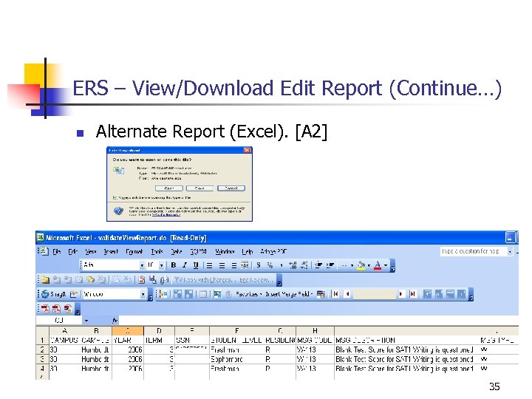
Task: Go to last record in merge toolbar
Action: (x=412, y=294)
